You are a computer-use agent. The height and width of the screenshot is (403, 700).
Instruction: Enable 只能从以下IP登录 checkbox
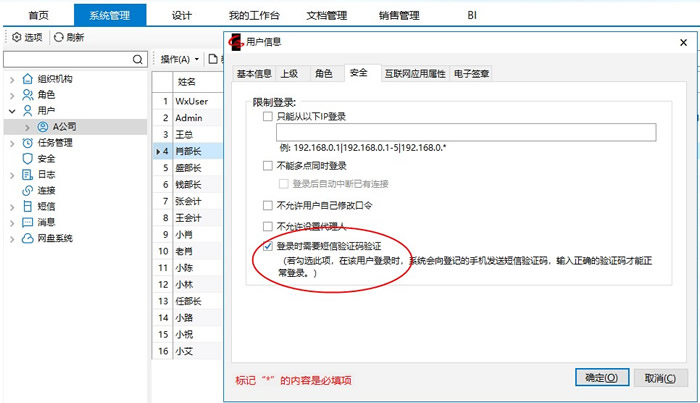(x=268, y=117)
